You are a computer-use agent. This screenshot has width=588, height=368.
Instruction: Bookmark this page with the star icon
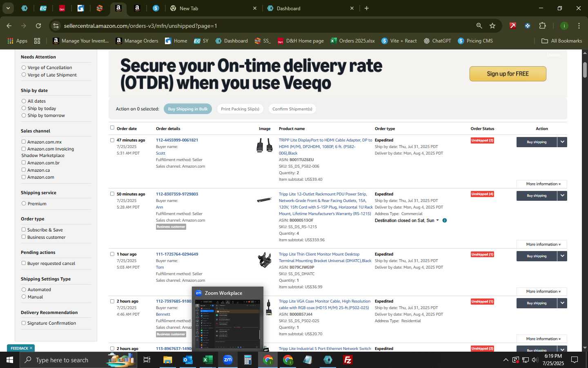click(492, 26)
